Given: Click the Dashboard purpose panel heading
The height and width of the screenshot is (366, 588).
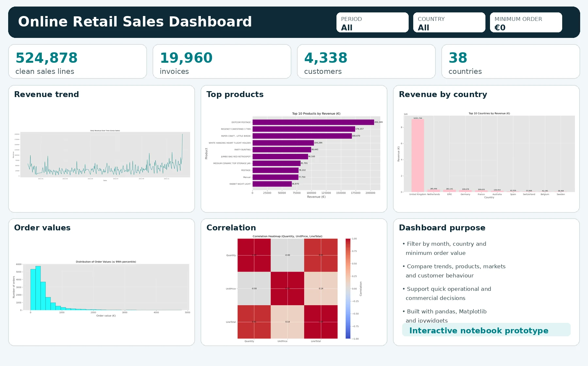Looking at the screenshot, I should click(x=442, y=228).
